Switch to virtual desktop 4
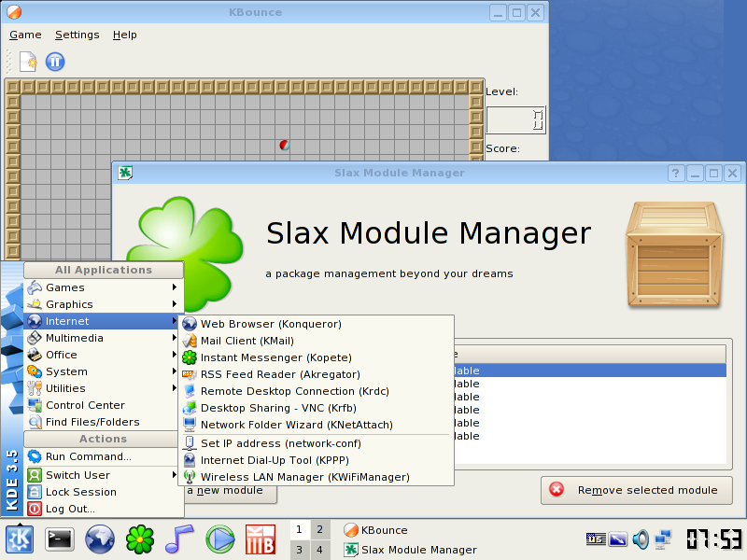 pyautogui.click(x=319, y=550)
